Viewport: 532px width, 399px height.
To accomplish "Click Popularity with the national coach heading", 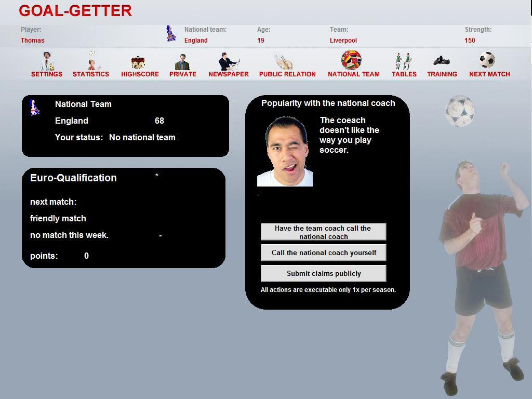I will pos(328,103).
